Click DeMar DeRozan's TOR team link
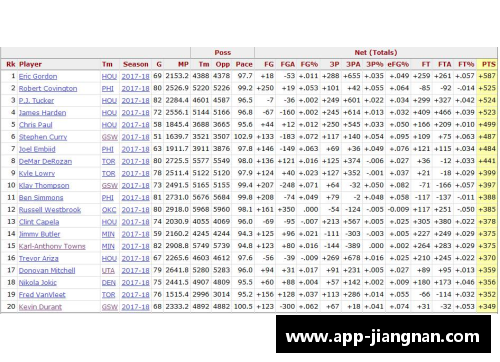Viewport: 500px width, 362px height. click(x=108, y=161)
